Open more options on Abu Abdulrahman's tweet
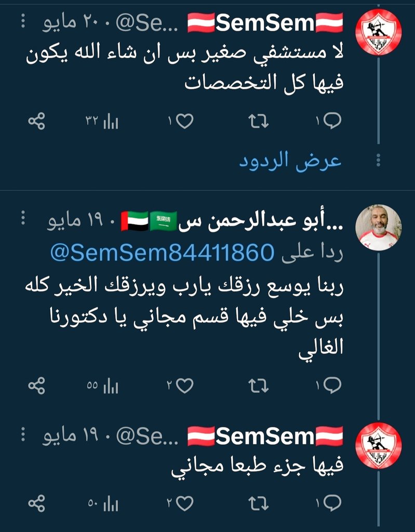The height and width of the screenshot is (532, 415). 23,218
